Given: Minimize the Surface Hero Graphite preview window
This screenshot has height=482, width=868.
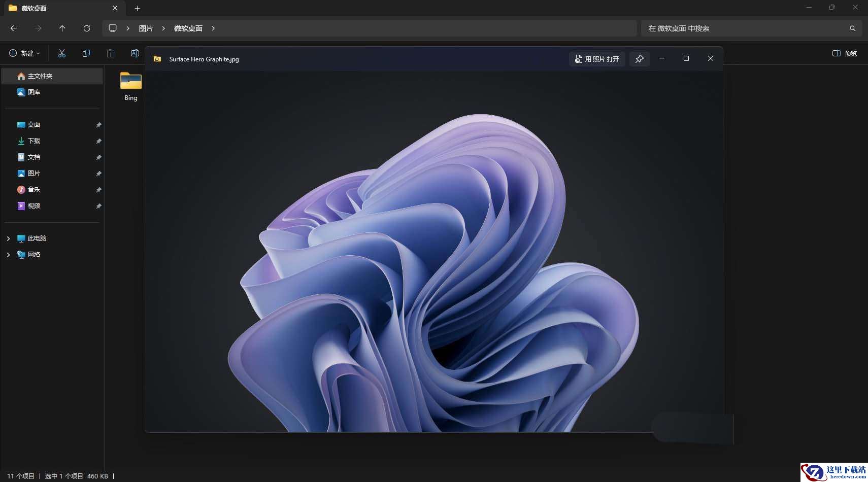Looking at the screenshot, I should [x=662, y=59].
